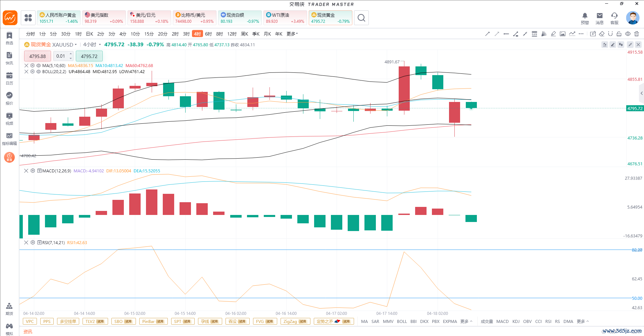Select the 周K timeframe tab
The width and height of the screenshot is (644, 336).
(x=245, y=34)
